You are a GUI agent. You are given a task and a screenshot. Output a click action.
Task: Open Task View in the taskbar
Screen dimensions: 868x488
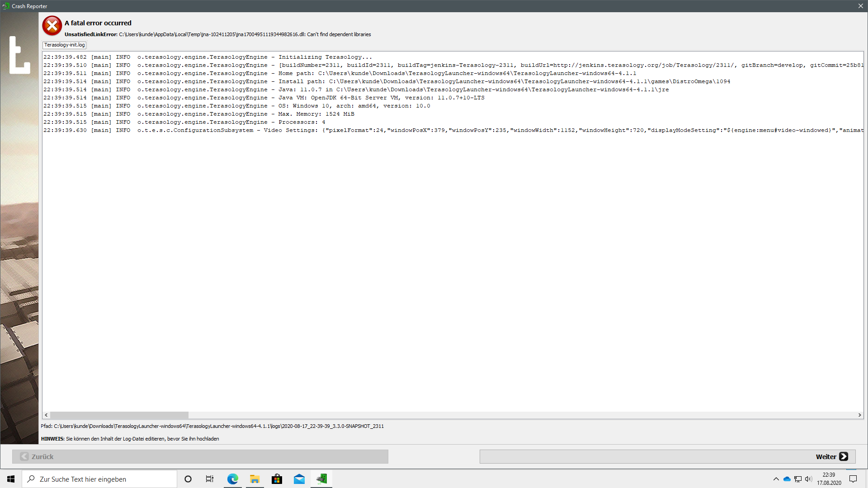(210, 479)
